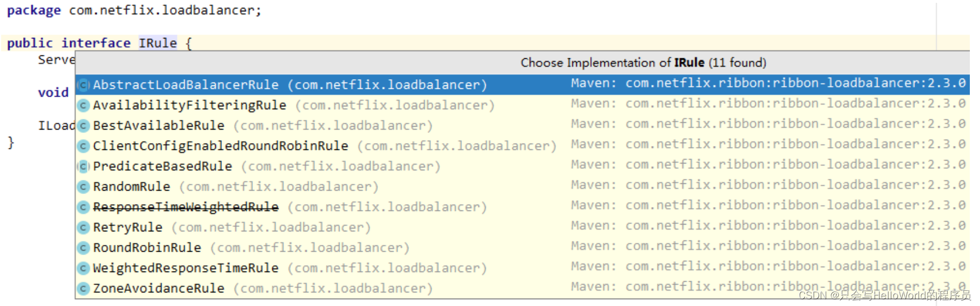Click Maven location text of RandomRule row
Screen dimensions: 980x306
click(768, 185)
